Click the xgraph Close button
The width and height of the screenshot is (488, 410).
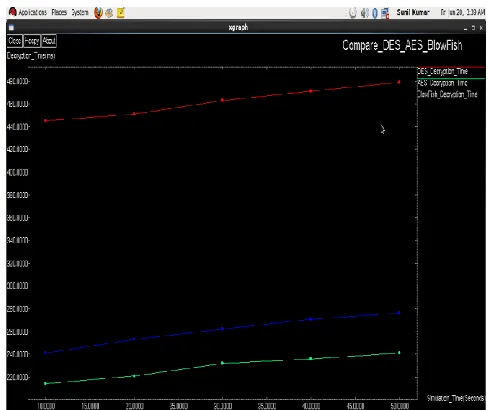pos(15,41)
